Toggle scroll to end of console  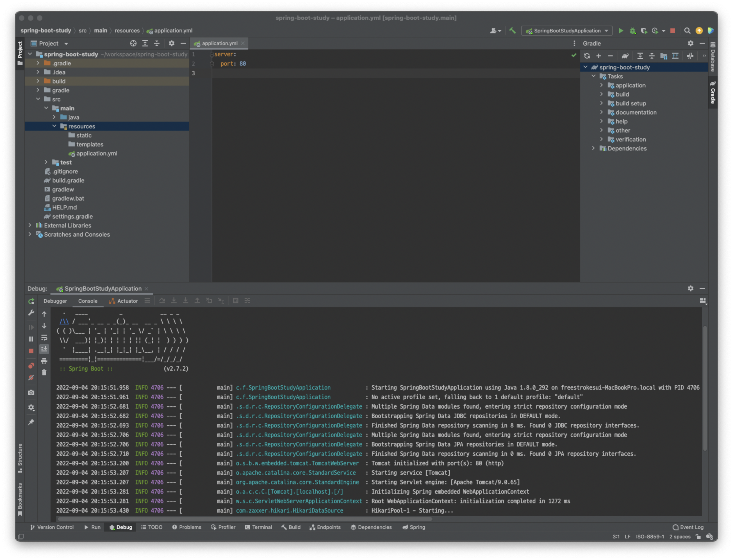[x=44, y=349]
